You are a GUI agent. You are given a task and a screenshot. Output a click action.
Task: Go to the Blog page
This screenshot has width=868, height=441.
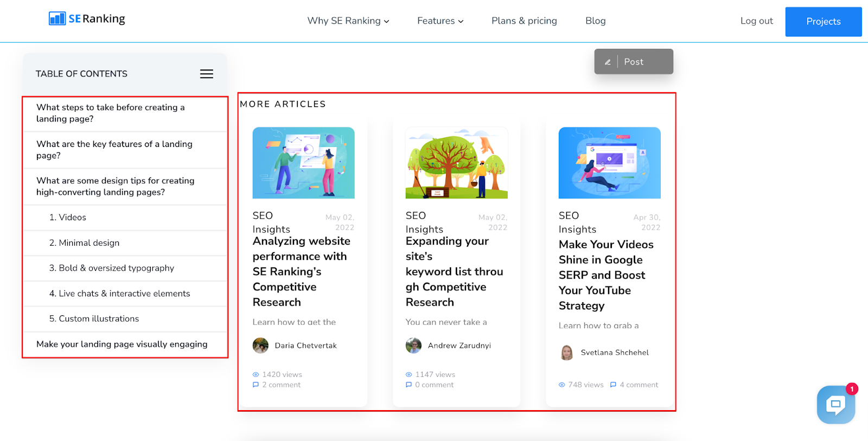point(596,21)
